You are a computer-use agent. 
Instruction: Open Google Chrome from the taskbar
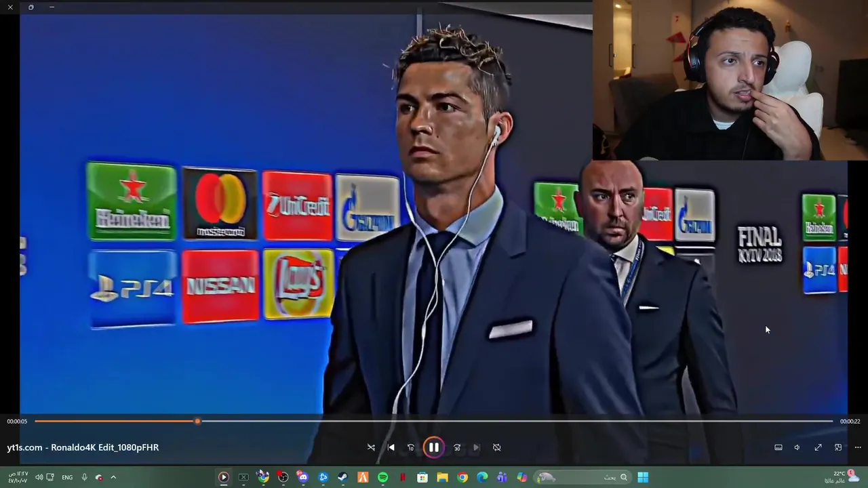[462, 477]
